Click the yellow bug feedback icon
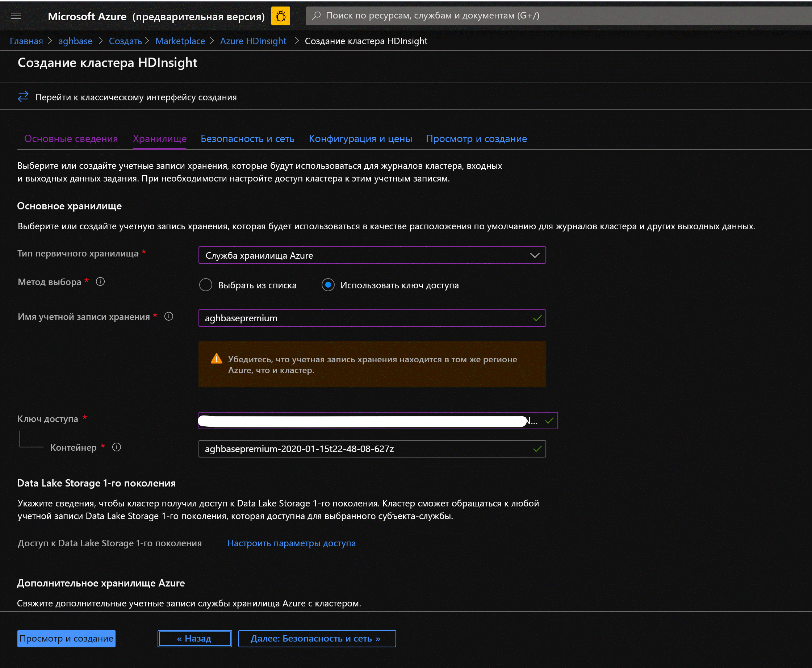Image resolution: width=812 pixels, height=668 pixels. 280,16
